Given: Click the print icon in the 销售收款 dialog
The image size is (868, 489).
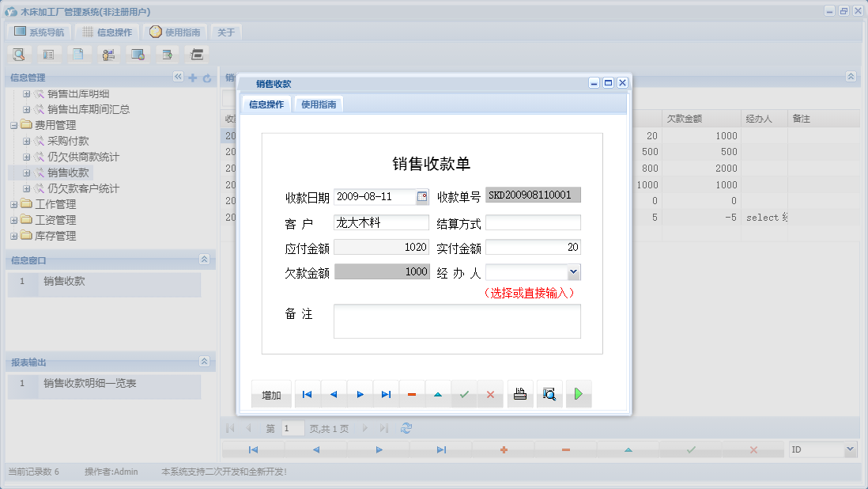Looking at the screenshot, I should coord(519,393).
